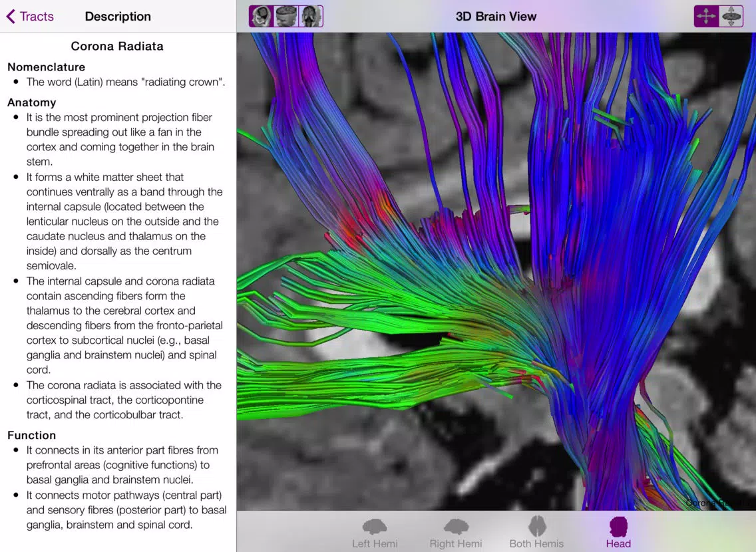Click the Right Hemi brain icon
Screen dimensions: 756x552
coord(456,527)
